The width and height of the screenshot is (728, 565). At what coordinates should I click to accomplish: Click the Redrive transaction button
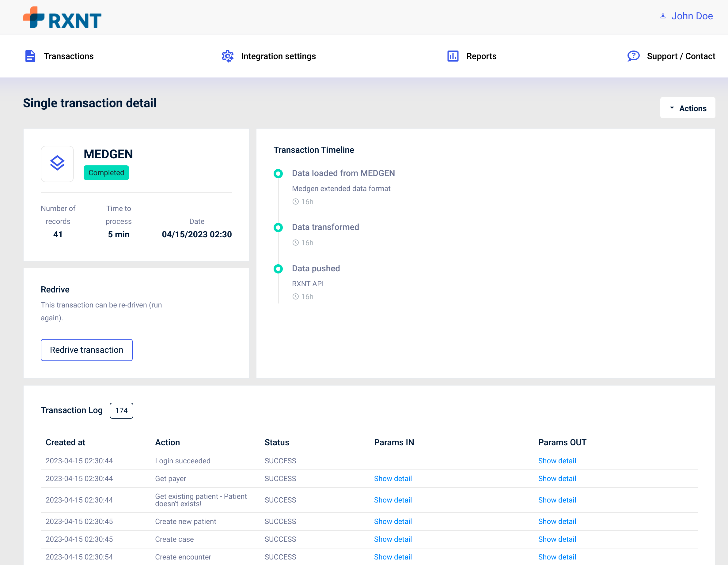click(86, 350)
